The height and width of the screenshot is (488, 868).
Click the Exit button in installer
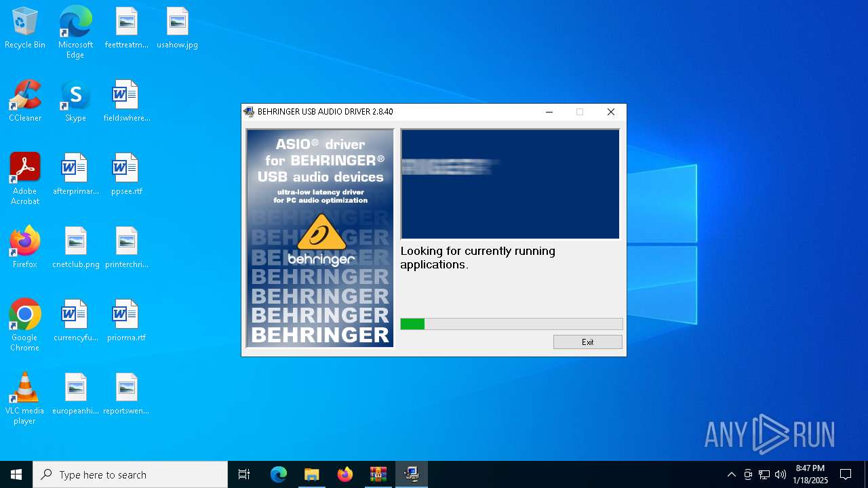[x=587, y=342]
